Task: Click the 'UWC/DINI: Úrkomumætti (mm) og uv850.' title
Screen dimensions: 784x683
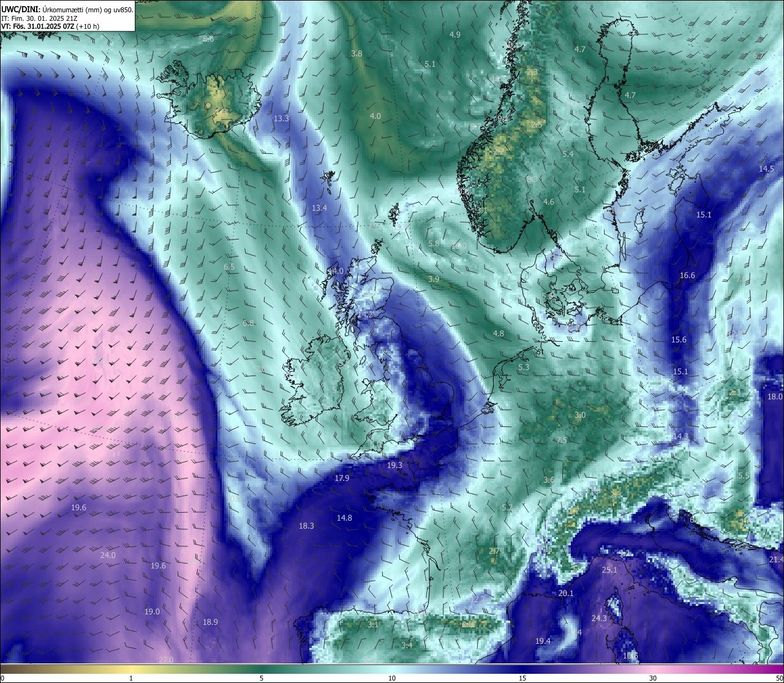Action: click(x=67, y=9)
